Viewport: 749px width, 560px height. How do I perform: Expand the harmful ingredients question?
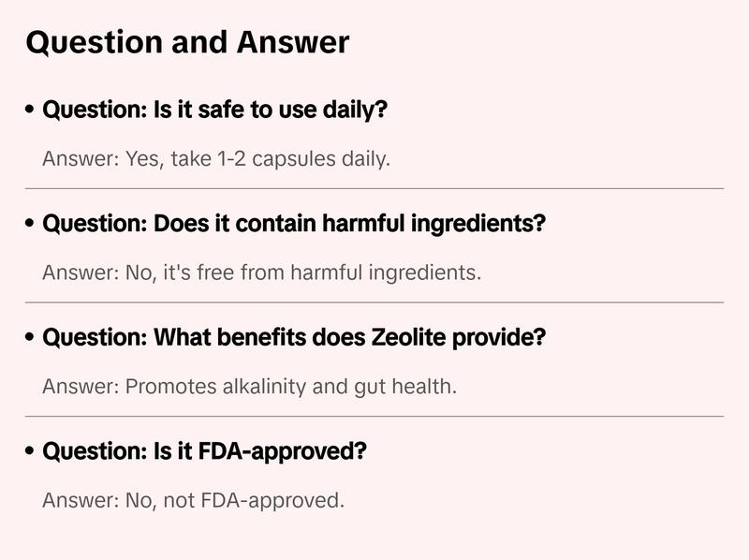294,225
